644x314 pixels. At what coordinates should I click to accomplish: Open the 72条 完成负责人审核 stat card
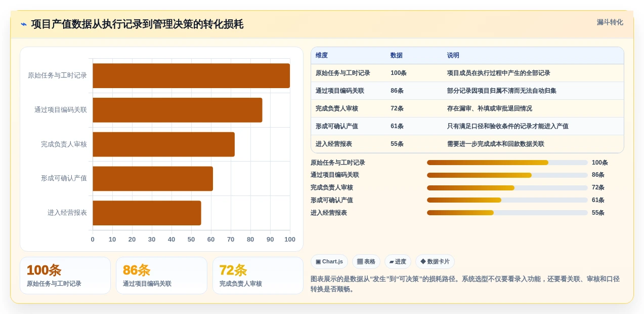tap(258, 276)
